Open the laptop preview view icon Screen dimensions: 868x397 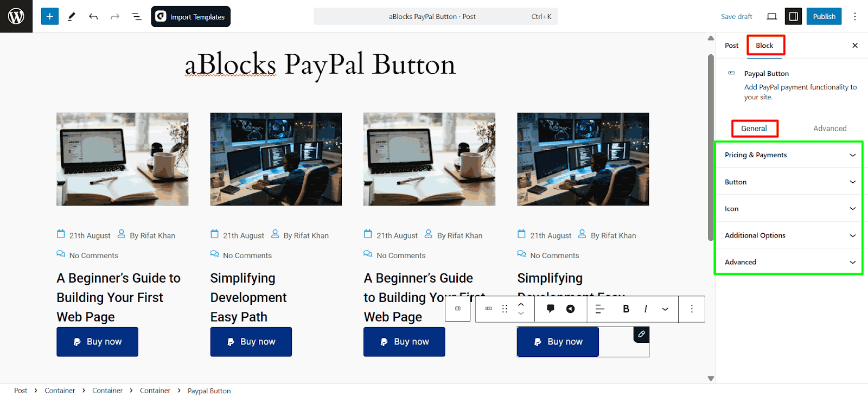771,16
